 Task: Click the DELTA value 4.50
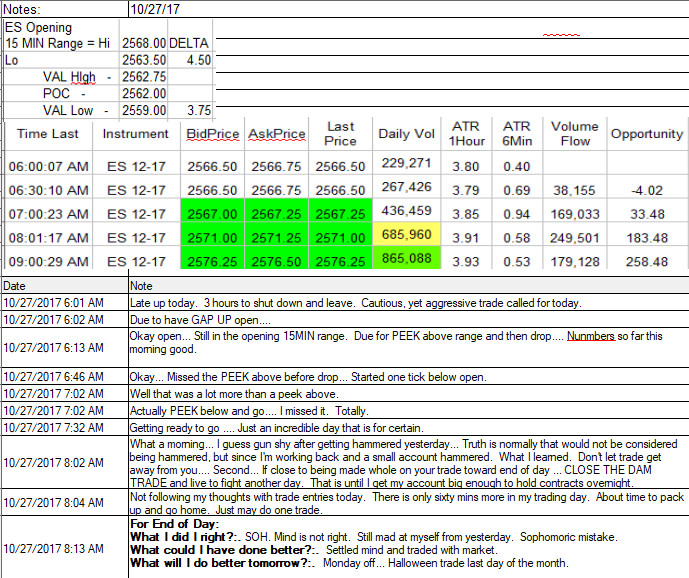click(199, 60)
